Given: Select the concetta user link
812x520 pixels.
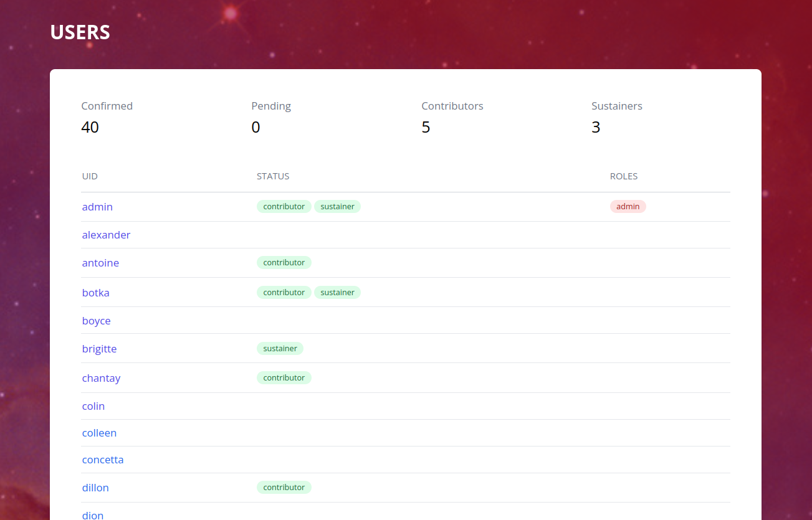Looking at the screenshot, I should (x=103, y=460).
